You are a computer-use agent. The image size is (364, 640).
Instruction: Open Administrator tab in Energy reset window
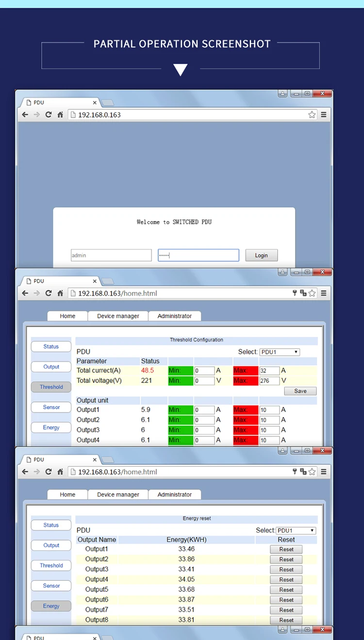pyautogui.click(x=175, y=494)
